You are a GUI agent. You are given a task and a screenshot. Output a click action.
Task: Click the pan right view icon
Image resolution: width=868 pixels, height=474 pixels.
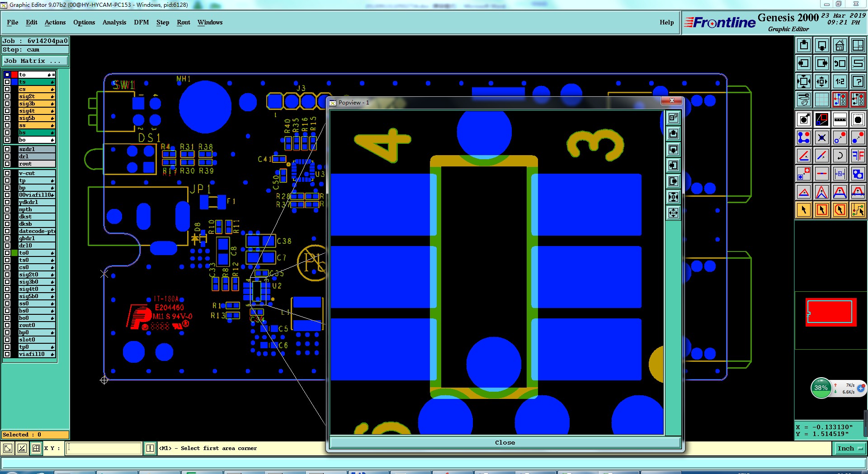pyautogui.click(x=822, y=63)
